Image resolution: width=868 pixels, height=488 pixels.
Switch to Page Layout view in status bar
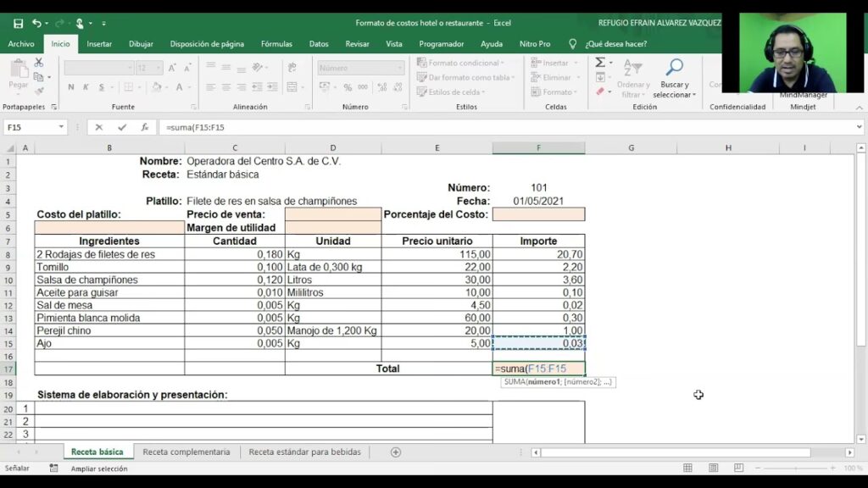click(x=711, y=468)
